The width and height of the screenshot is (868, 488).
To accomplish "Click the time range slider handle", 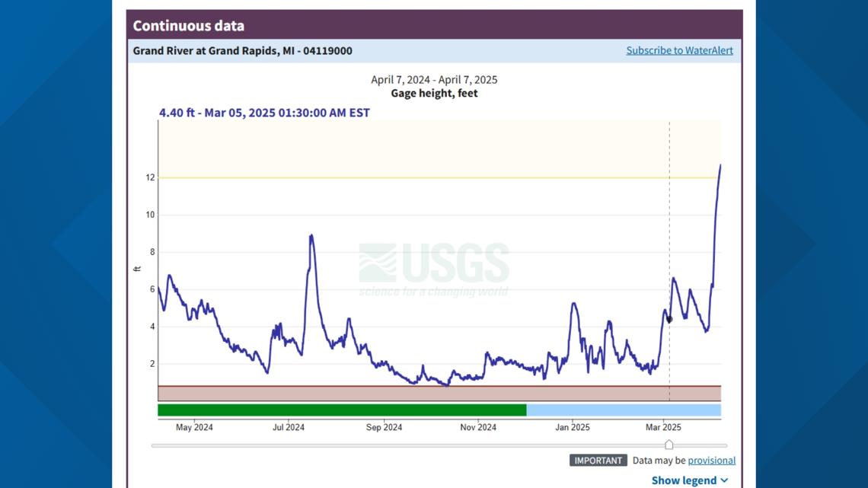I will pyautogui.click(x=669, y=445).
